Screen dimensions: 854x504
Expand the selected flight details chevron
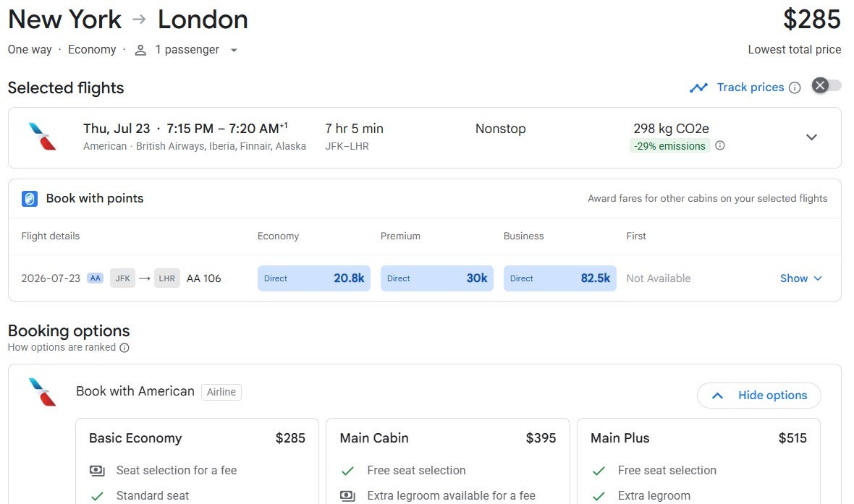(x=811, y=137)
